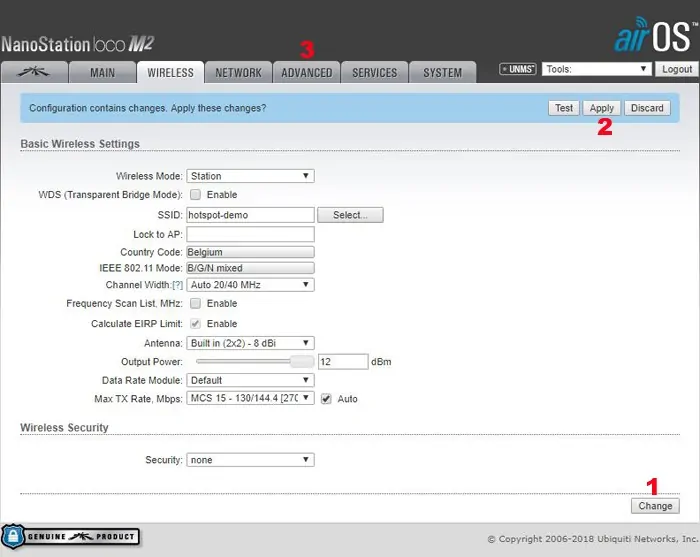Switch to the ADVANCED tab
The image size is (700, 557).
[x=306, y=72]
